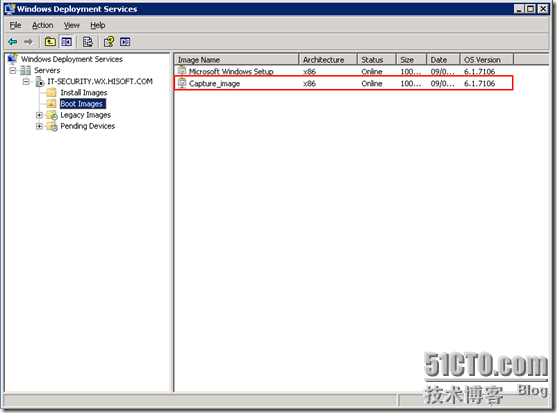557x413 pixels.
Task: Click x86 in the Capture_image row
Action: (309, 83)
